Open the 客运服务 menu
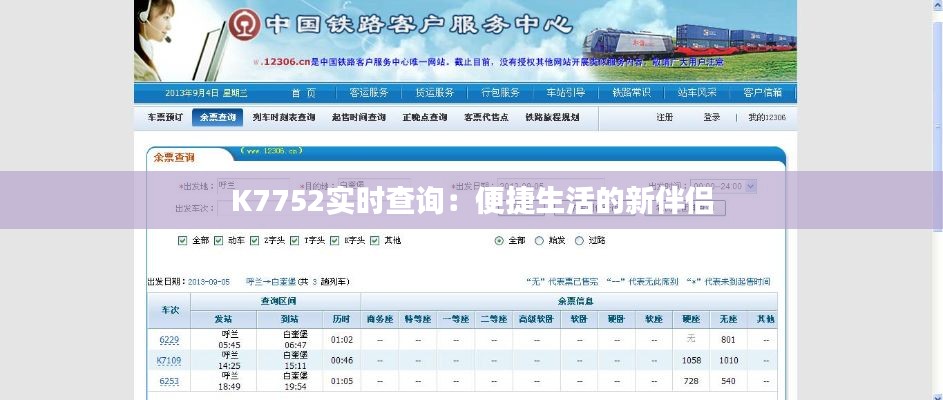This screenshot has height=400, width=943. point(369,93)
